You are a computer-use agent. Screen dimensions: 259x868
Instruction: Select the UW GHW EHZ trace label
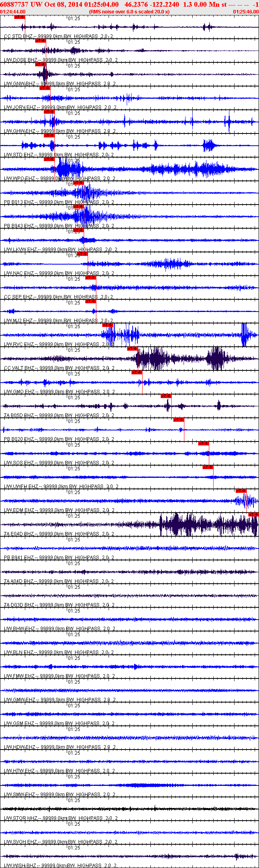click(x=60, y=131)
